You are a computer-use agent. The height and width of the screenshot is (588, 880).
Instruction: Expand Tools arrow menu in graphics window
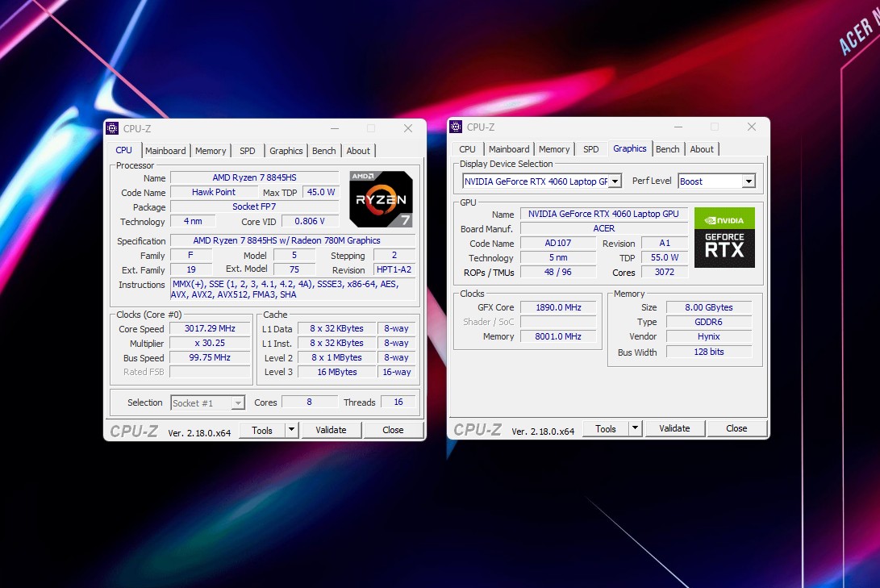(x=636, y=428)
